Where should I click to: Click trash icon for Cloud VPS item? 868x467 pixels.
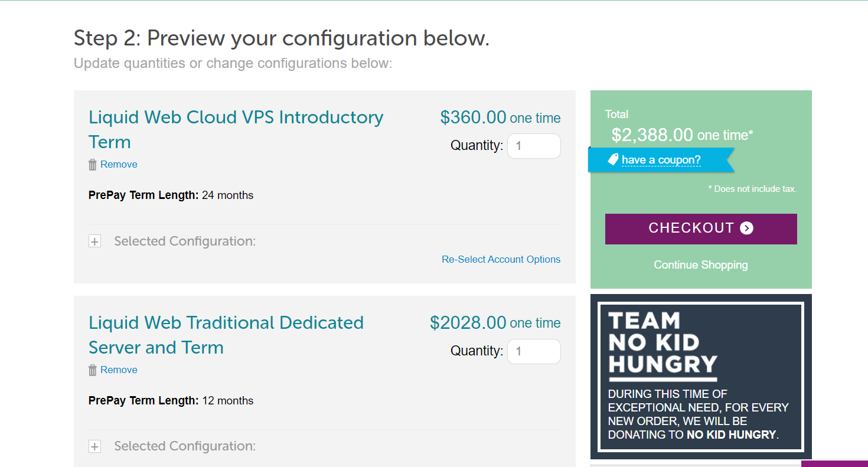coord(93,165)
